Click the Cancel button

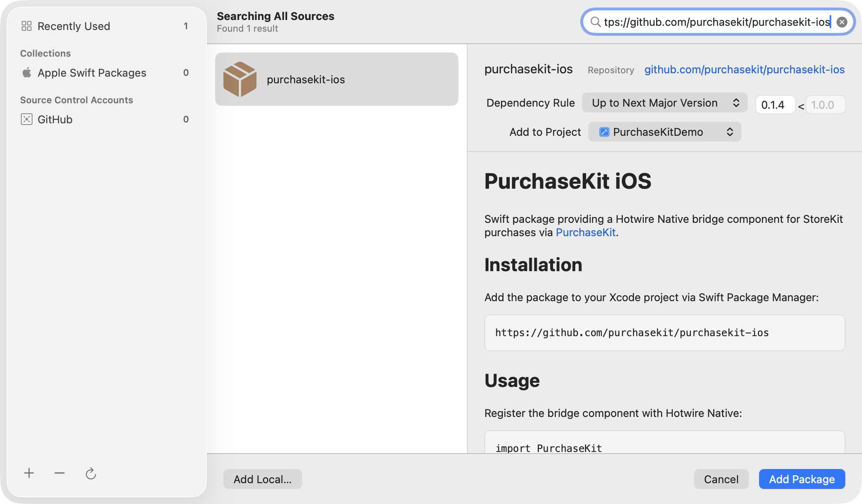(x=721, y=479)
